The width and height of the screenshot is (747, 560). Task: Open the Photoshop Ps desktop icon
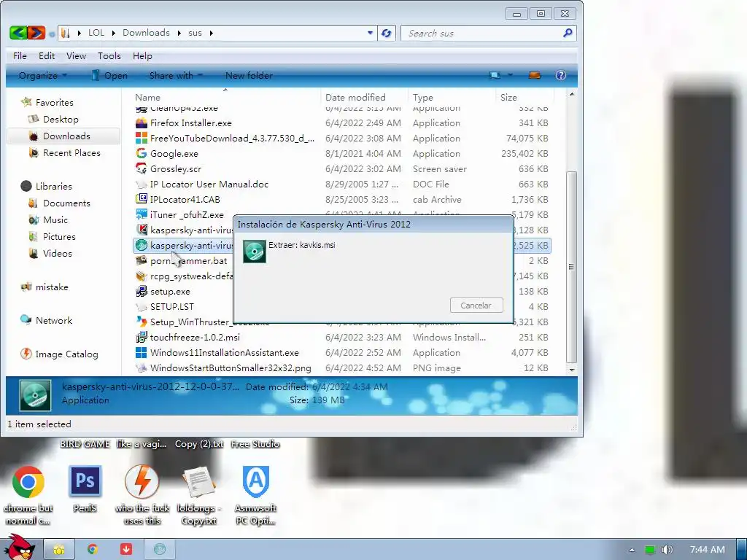click(x=85, y=482)
